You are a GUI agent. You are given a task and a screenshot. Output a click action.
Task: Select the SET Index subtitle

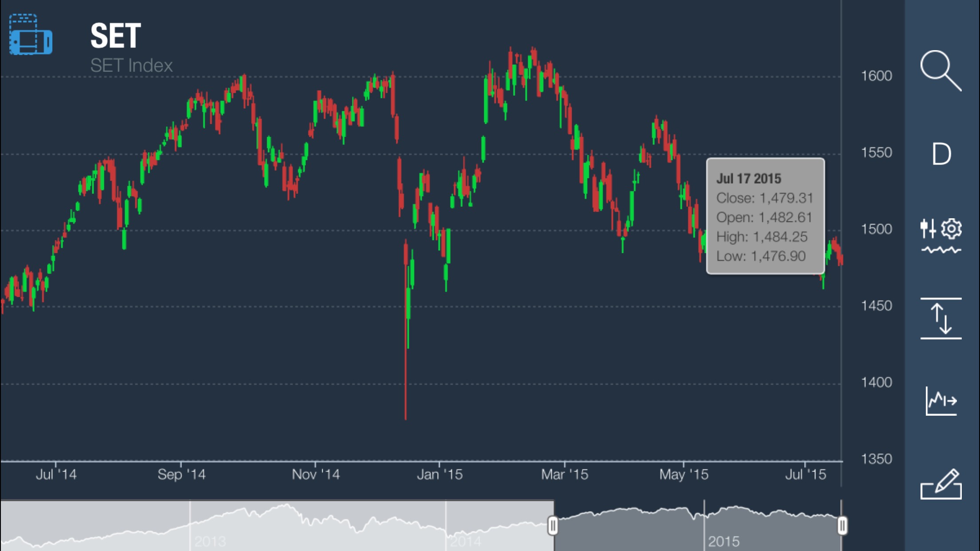(x=131, y=66)
